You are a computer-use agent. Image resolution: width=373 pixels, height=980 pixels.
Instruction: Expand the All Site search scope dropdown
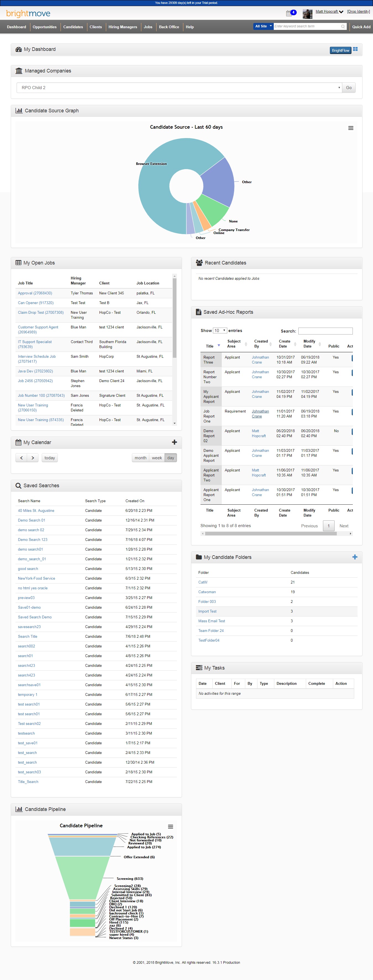pyautogui.click(x=263, y=26)
